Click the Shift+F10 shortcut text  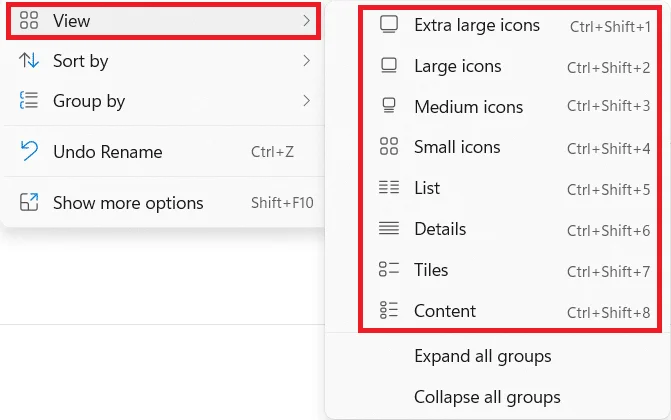(x=282, y=203)
